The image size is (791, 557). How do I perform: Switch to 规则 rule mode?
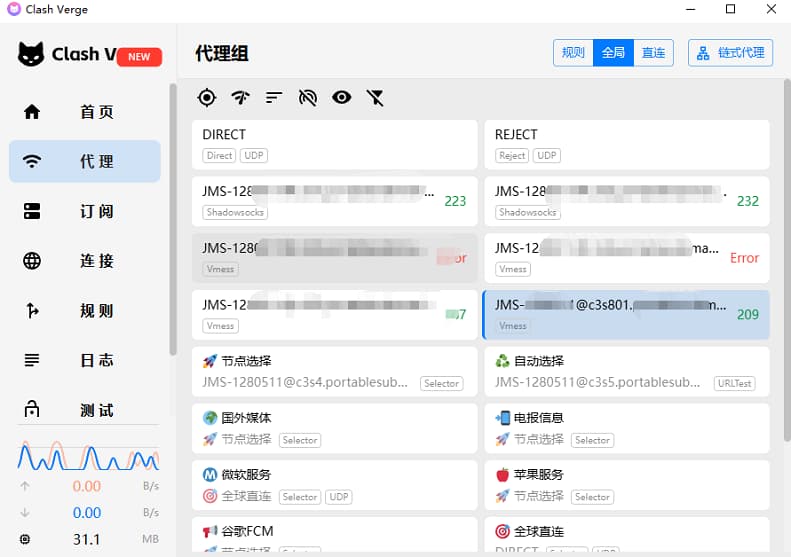pyautogui.click(x=573, y=53)
